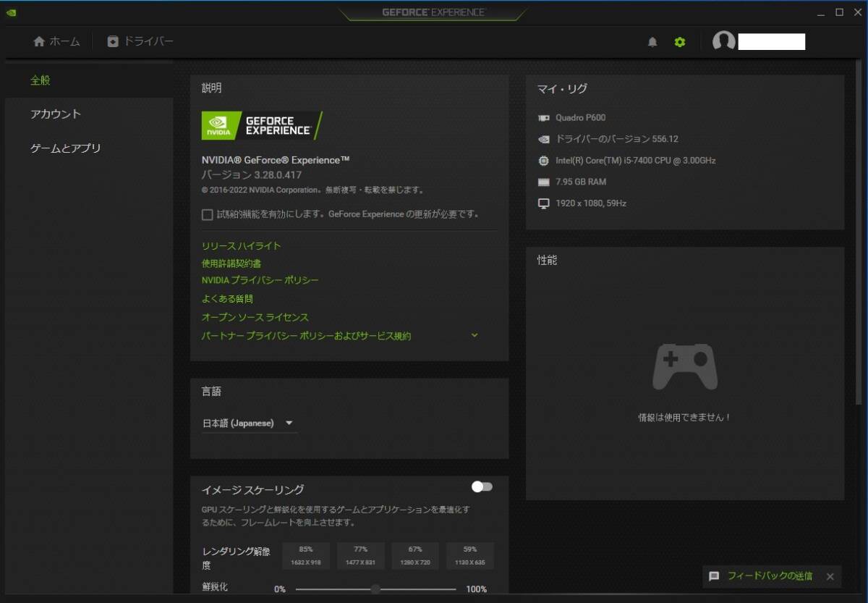Image resolution: width=868 pixels, height=603 pixels.
Task: Click the 鮮鋭化 sharpening slider handle
Action: [375, 589]
